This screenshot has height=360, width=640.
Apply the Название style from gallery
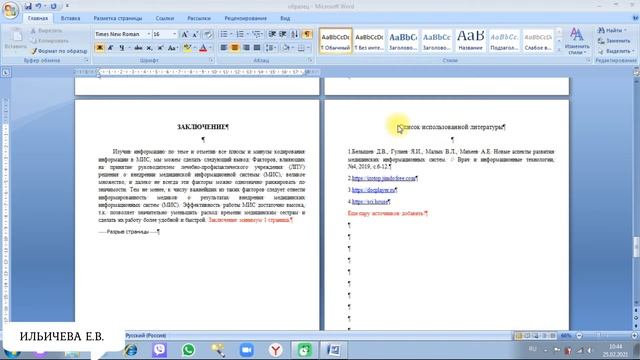(x=470, y=40)
